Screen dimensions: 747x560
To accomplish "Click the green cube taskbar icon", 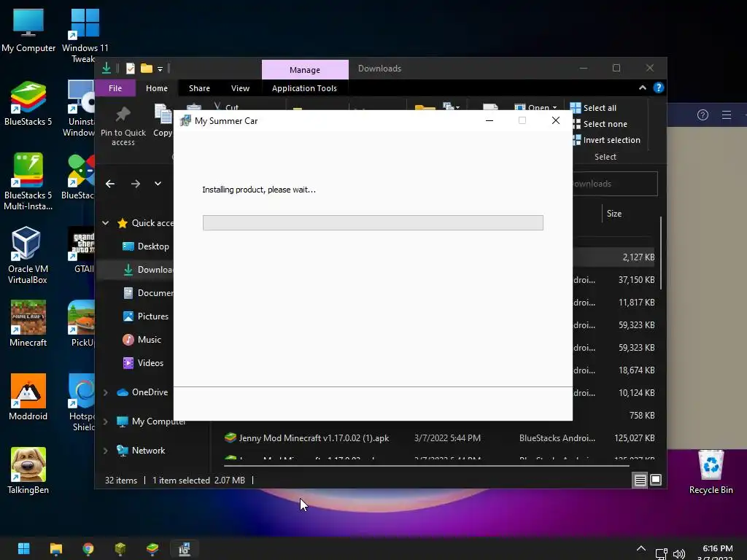I will (120, 548).
